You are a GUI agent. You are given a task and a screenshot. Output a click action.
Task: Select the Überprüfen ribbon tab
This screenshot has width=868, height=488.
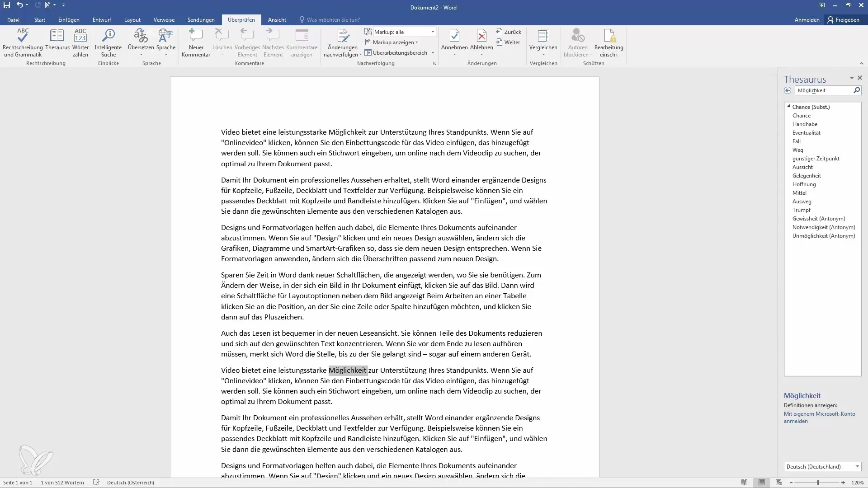point(241,20)
